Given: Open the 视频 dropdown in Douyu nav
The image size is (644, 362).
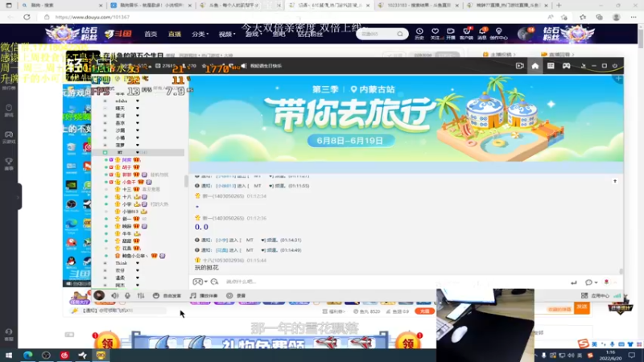Looking at the screenshot, I should point(227,34).
